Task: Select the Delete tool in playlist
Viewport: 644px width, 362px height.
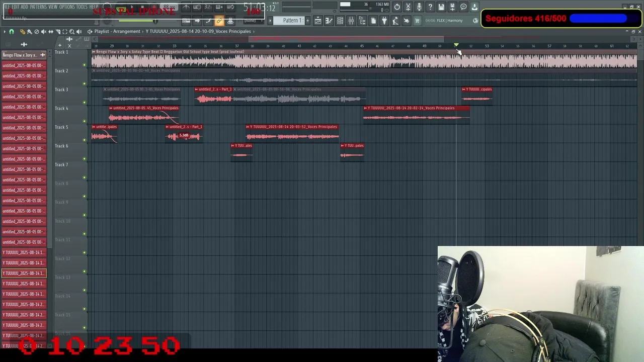Action: [36, 32]
